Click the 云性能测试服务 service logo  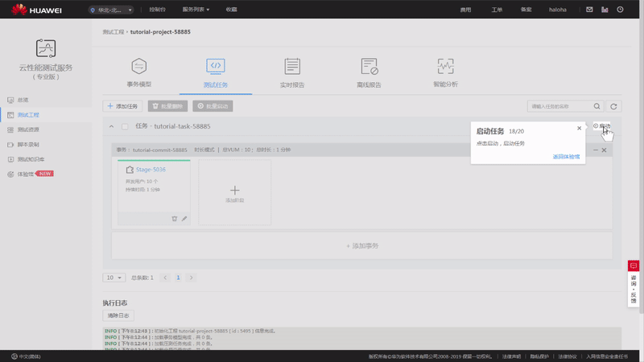click(x=46, y=48)
